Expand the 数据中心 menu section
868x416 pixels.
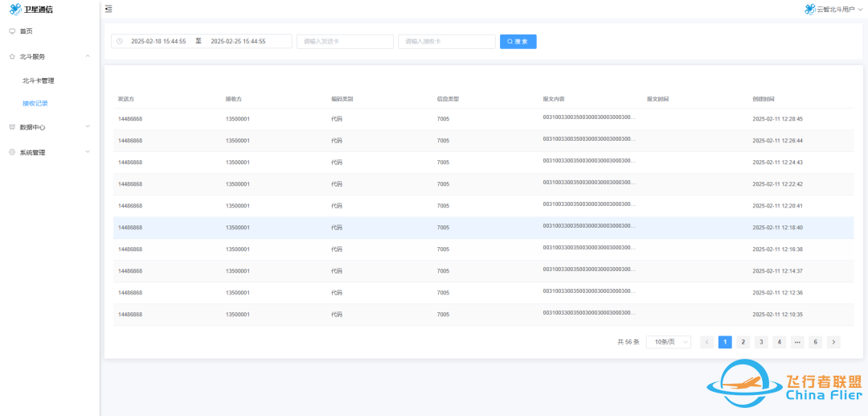(x=87, y=127)
